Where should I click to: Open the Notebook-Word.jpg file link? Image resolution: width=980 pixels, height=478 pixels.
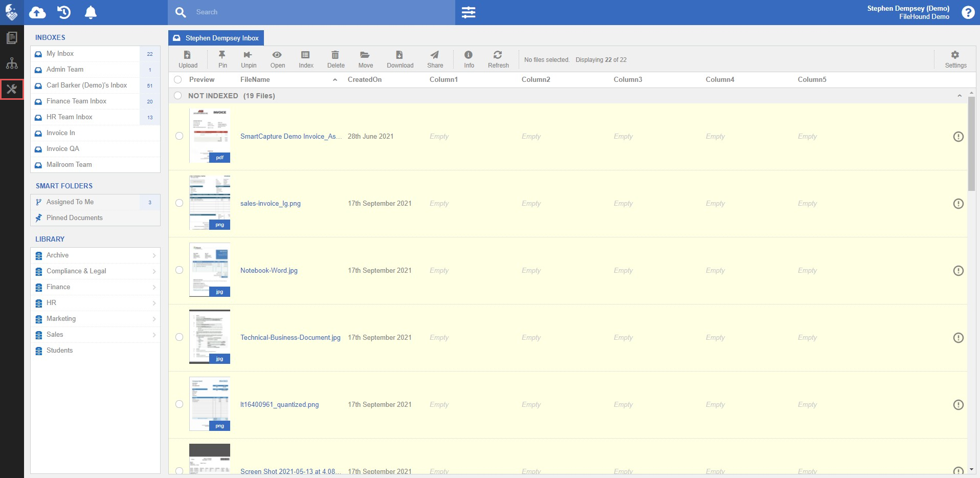coord(269,271)
